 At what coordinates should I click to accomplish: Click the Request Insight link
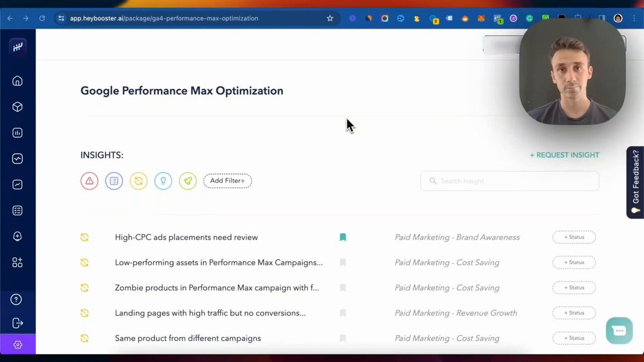pyautogui.click(x=565, y=155)
